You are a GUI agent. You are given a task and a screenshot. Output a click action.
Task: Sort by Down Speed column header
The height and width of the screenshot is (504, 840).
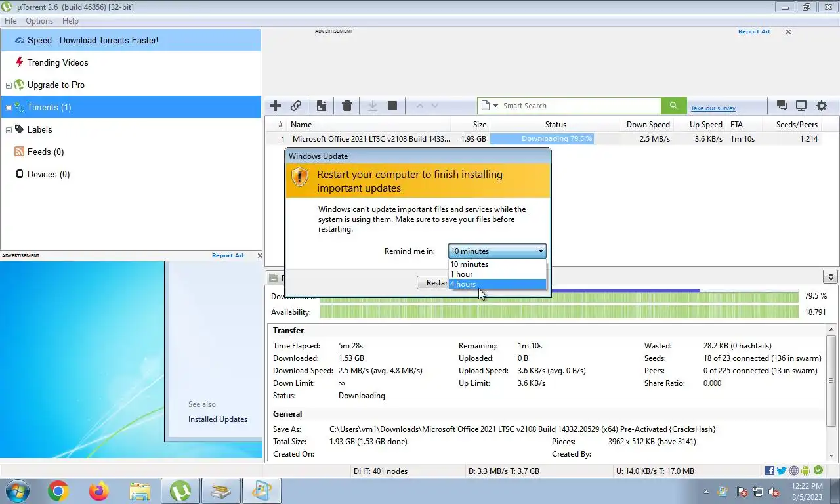[648, 125]
